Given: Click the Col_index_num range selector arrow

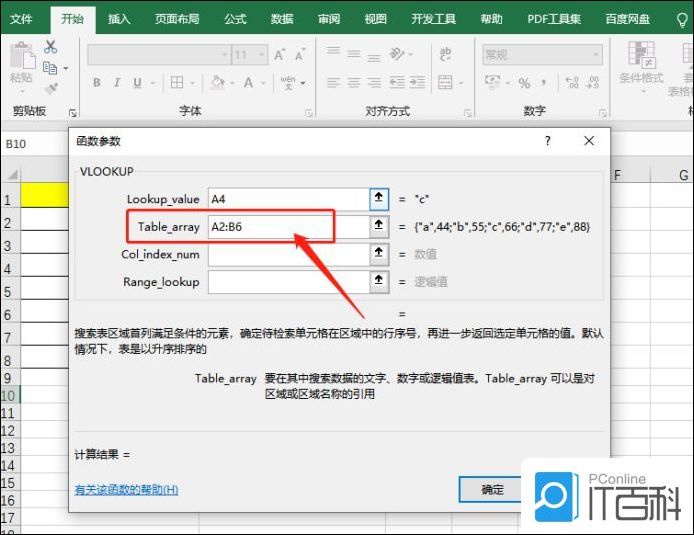Looking at the screenshot, I should [379, 254].
